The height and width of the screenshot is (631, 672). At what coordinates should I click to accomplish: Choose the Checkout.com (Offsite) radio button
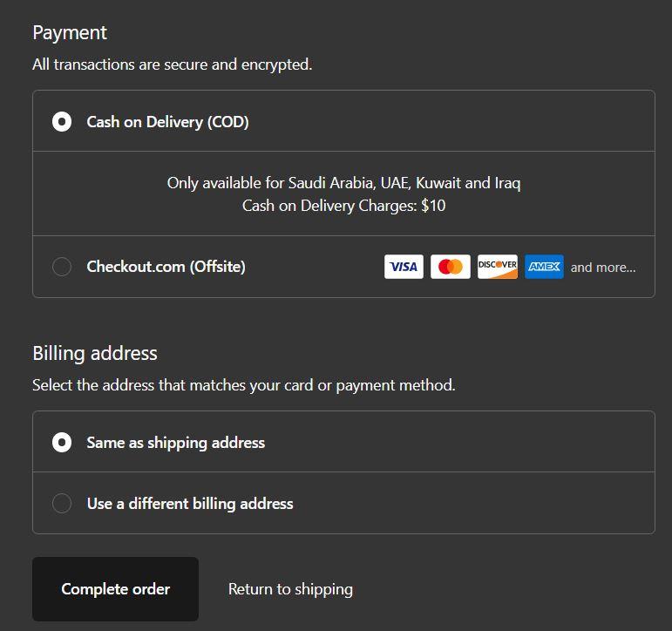point(62,267)
